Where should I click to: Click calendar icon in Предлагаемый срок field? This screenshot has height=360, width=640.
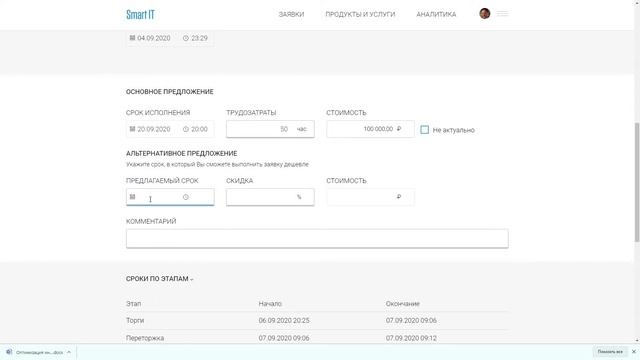(x=132, y=197)
